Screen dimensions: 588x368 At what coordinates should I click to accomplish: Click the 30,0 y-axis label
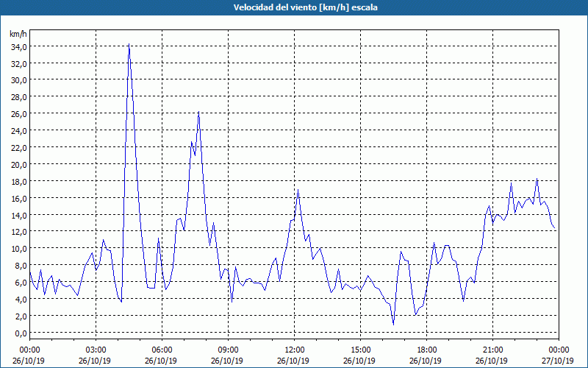pyautogui.click(x=18, y=80)
